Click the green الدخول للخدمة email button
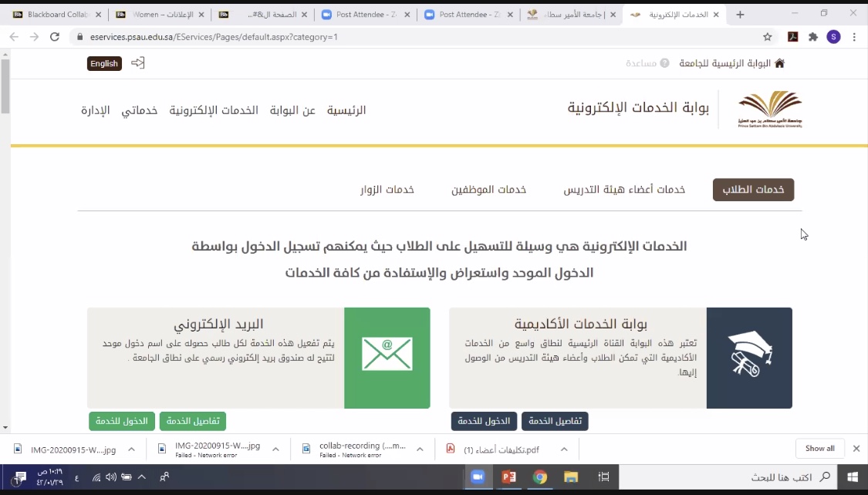 pos(122,421)
